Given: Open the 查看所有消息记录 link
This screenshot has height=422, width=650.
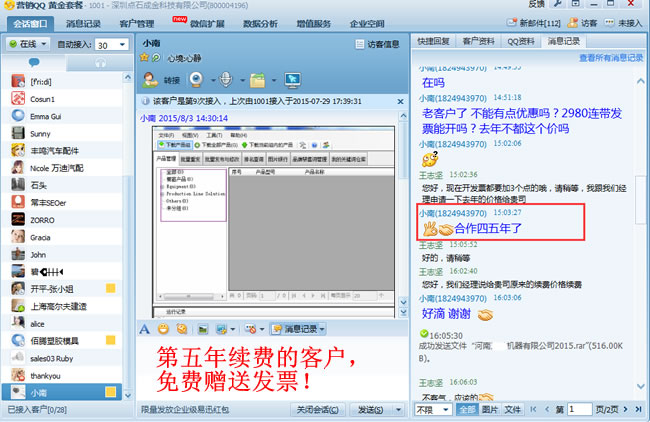Looking at the screenshot, I should (x=611, y=58).
